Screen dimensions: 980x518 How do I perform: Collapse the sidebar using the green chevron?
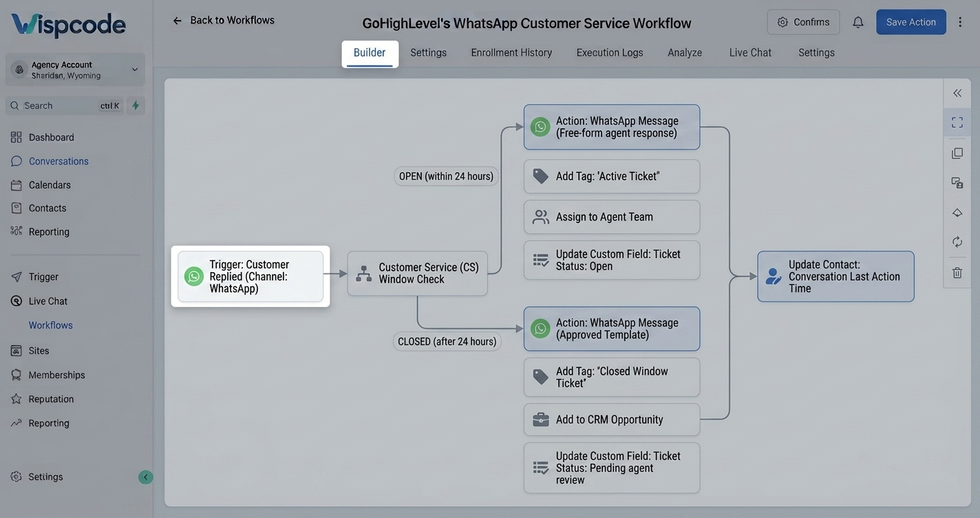point(145,477)
